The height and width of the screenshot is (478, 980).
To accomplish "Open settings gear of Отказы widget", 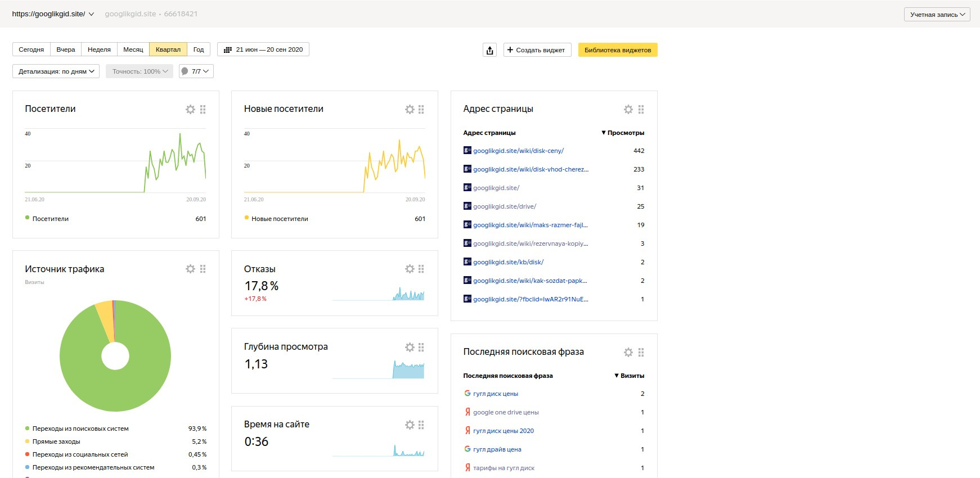I will (410, 269).
